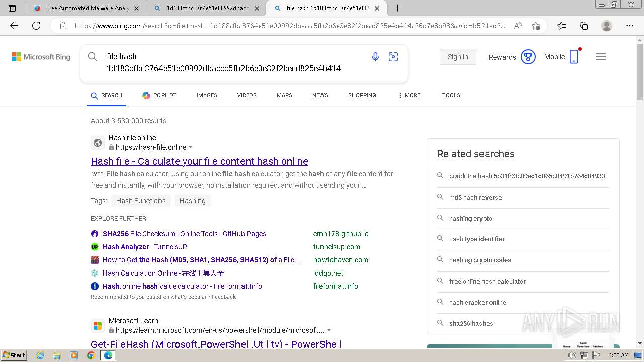Click the browser Back arrow
Screen dimensions: 644x362
tap(14, 26)
